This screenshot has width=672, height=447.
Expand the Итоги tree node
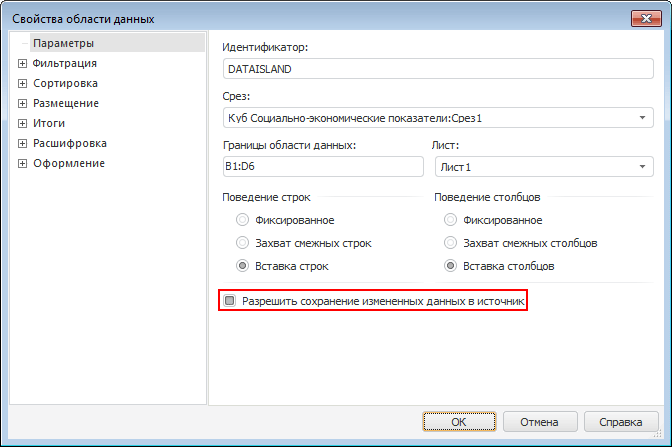pyautogui.click(x=22, y=123)
